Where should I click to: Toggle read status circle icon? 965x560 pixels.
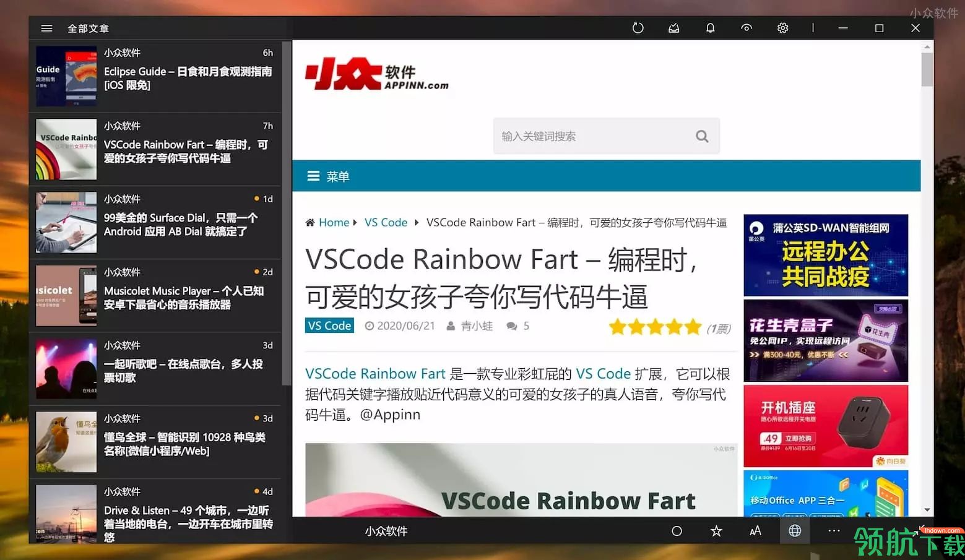click(x=677, y=531)
